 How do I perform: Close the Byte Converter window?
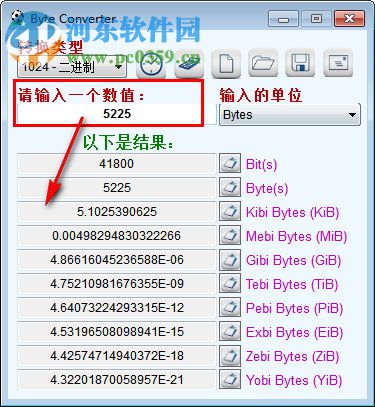coord(349,19)
